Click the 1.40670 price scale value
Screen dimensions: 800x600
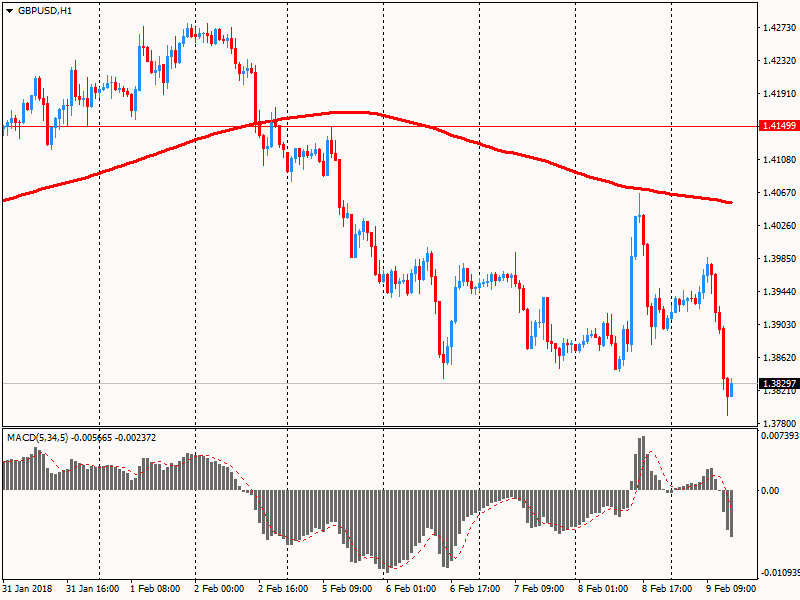(x=779, y=192)
